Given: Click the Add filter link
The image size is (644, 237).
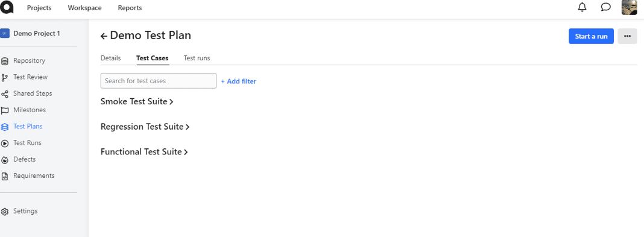Looking at the screenshot, I should click(x=238, y=81).
